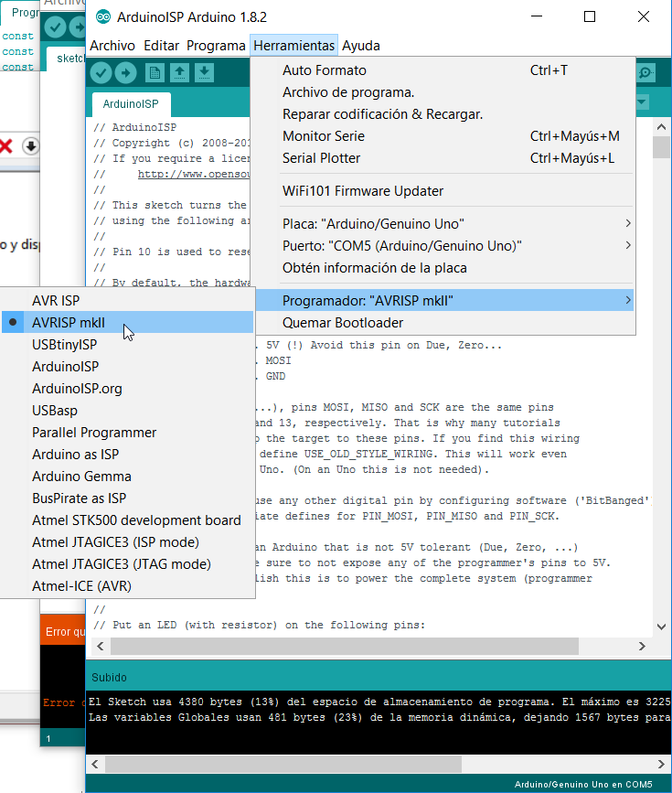The image size is (672, 793).
Task: Open the Editar menu
Action: coord(161,46)
